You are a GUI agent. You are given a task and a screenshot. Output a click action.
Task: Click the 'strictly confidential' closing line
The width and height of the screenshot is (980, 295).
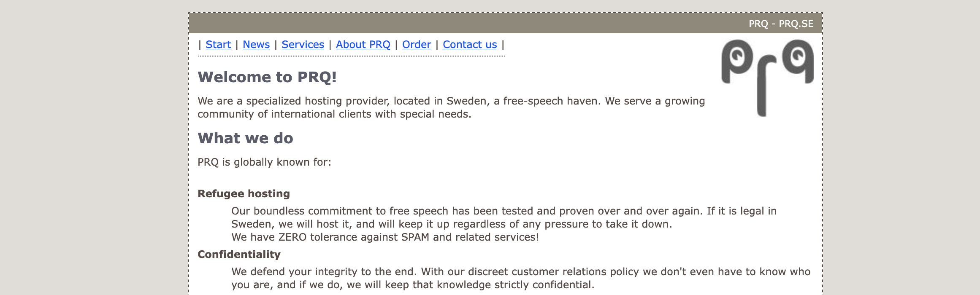[413, 285]
